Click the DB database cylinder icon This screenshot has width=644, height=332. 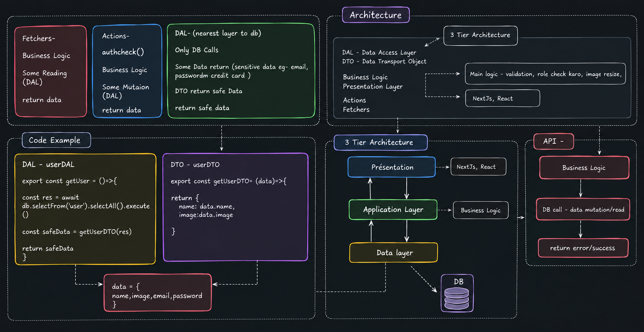click(457, 298)
